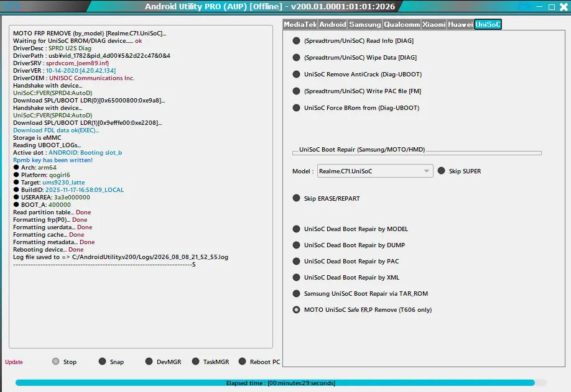Open DevMGR device manager

pos(163,362)
